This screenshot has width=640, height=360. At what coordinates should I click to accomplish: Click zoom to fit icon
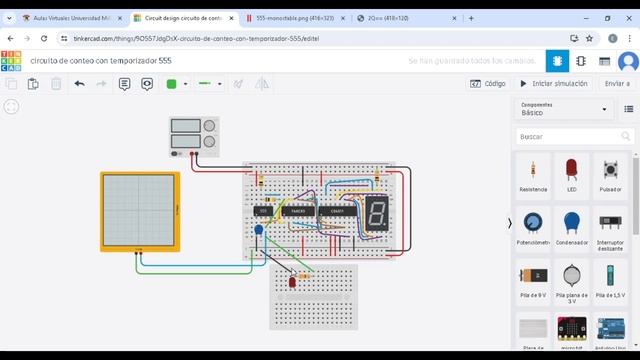[11, 107]
